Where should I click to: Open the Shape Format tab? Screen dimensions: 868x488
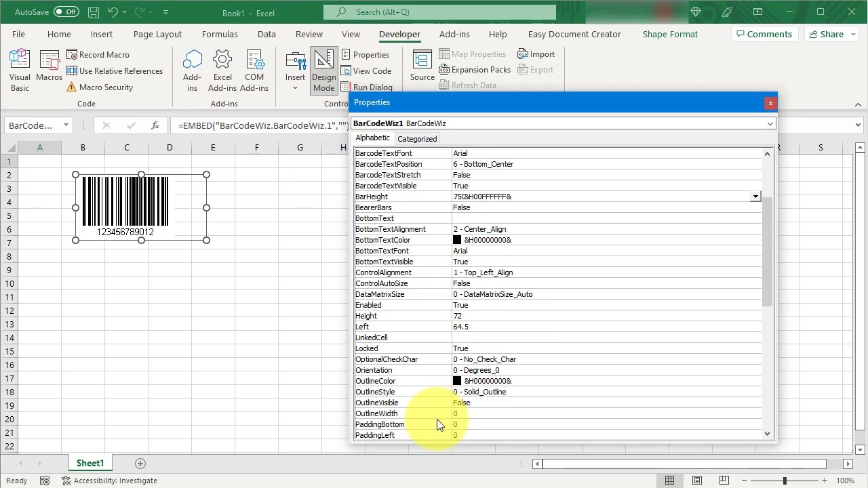(670, 34)
